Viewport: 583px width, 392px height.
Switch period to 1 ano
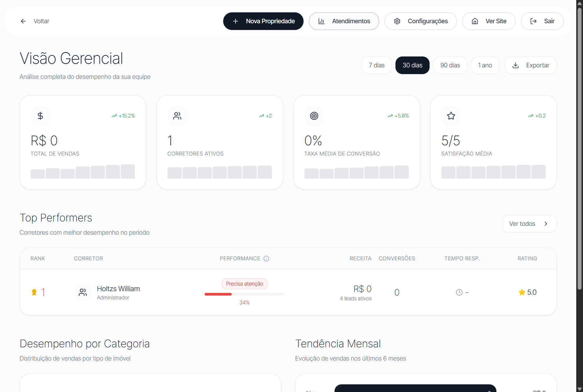[x=485, y=65]
